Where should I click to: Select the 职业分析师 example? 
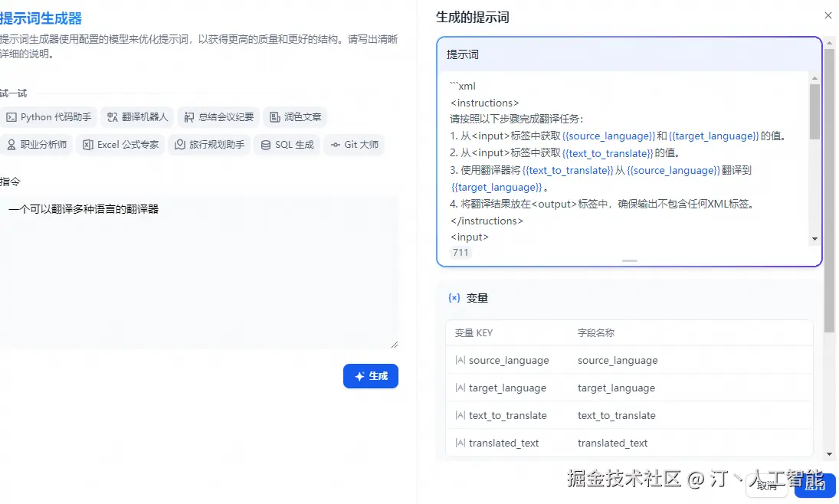pos(37,145)
